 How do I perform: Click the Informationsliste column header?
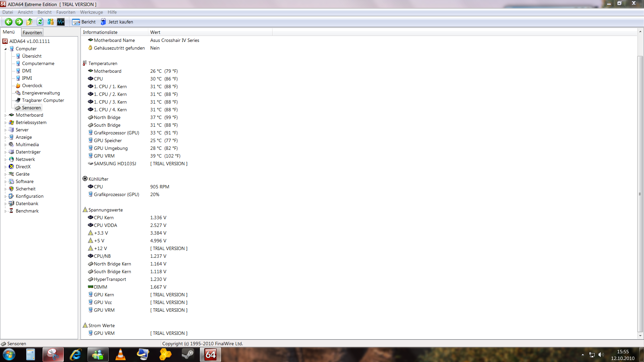pyautogui.click(x=114, y=32)
